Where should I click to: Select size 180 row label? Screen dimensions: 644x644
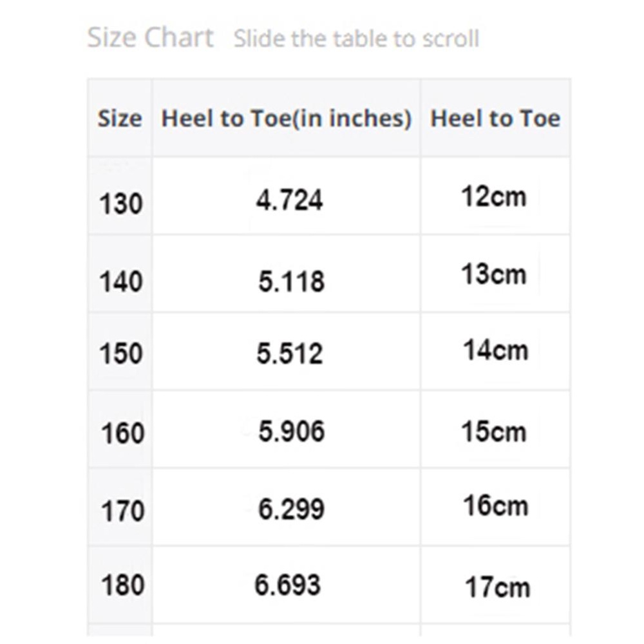pyautogui.click(x=122, y=585)
